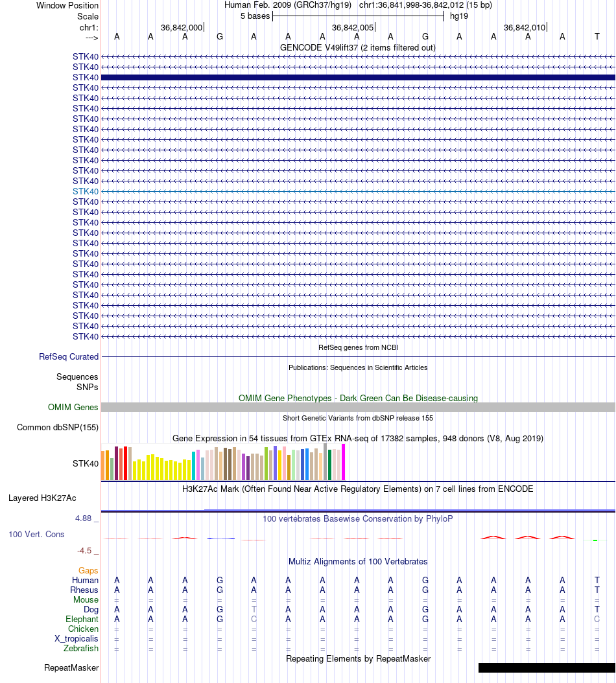Click the OMIM Genes label
Image resolution: width=616 pixels, height=683 pixels.
pos(73,408)
